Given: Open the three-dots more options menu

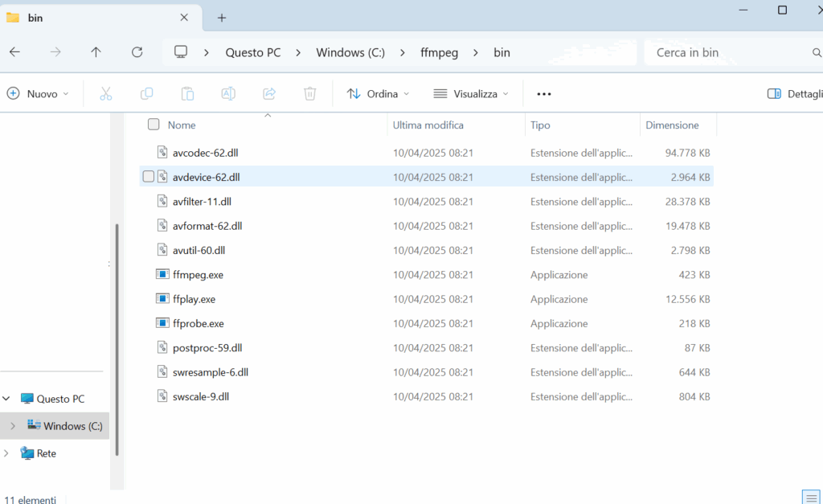Looking at the screenshot, I should click(544, 94).
